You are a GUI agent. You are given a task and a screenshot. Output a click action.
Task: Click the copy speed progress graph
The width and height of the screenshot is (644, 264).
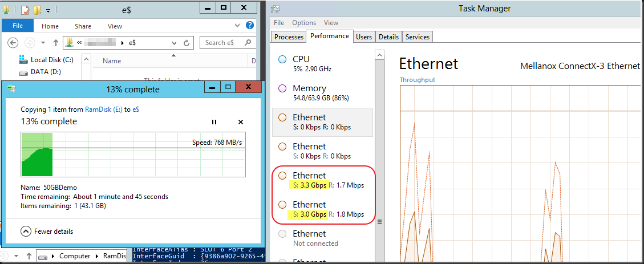[x=133, y=155]
